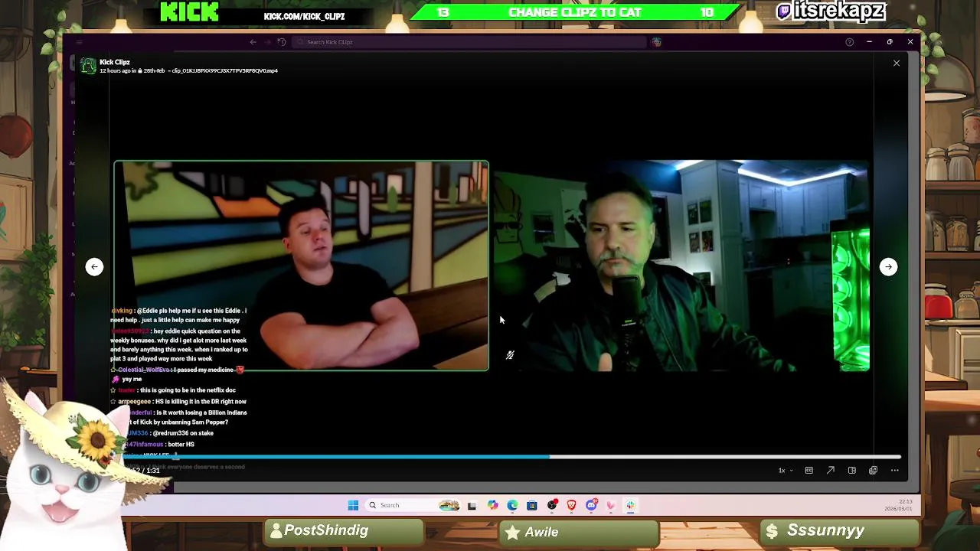
Task: Open the Slack help question-mark icon
Action: point(849,42)
